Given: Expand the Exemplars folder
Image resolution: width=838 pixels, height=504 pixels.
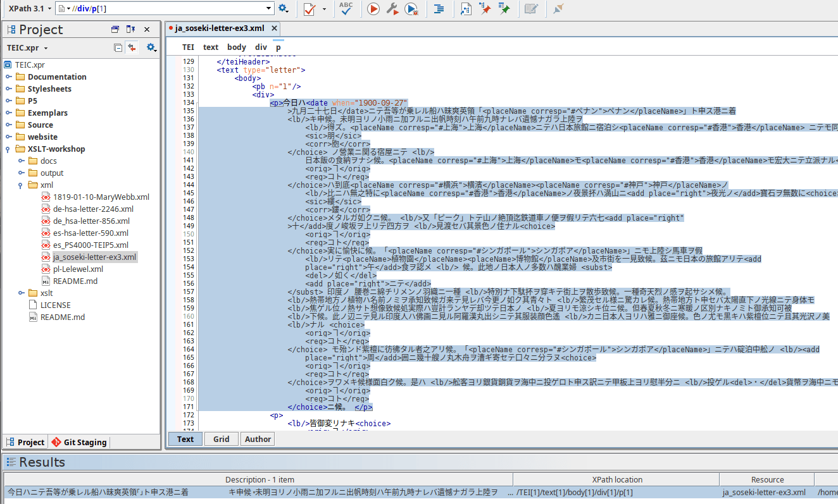Looking at the screenshot, I should point(9,113).
